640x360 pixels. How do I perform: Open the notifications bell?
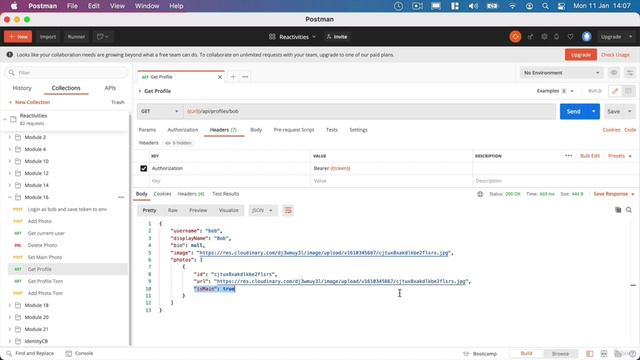coord(556,37)
